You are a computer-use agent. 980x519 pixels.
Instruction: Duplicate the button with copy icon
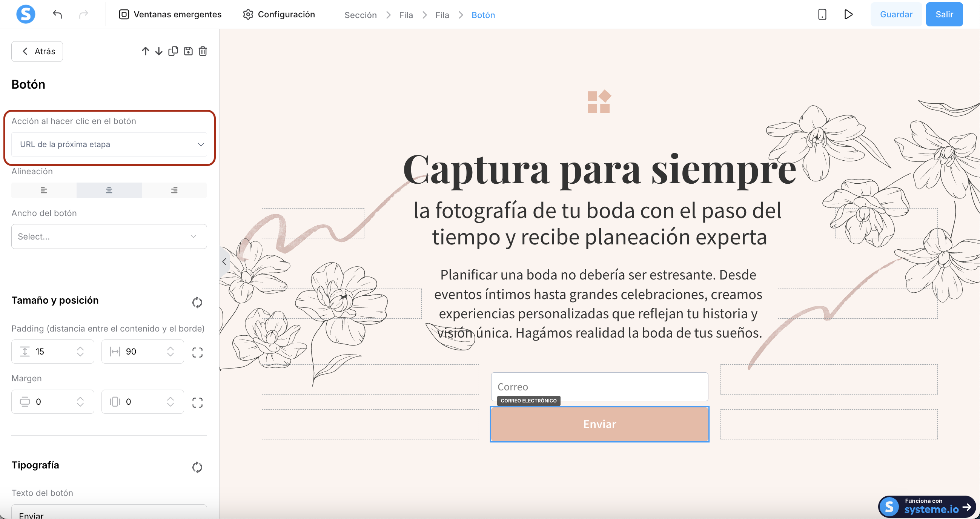click(x=173, y=51)
